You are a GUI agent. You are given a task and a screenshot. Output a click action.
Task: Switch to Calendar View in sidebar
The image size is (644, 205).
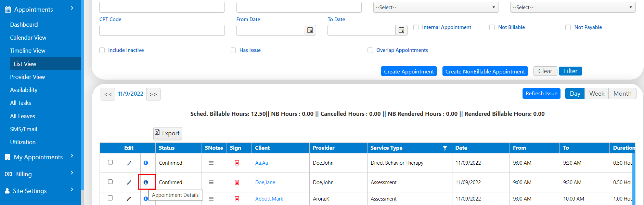point(28,38)
